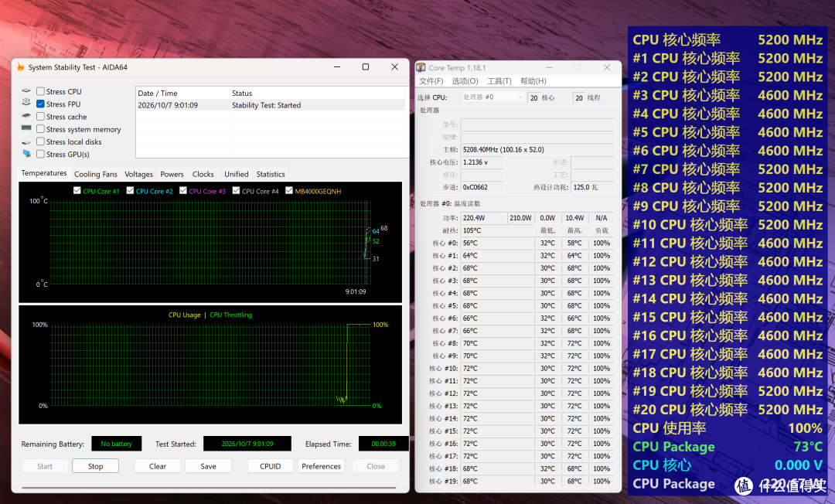
Task: Open the processor selection dropdown in Core Temp
Action: coord(492,97)
